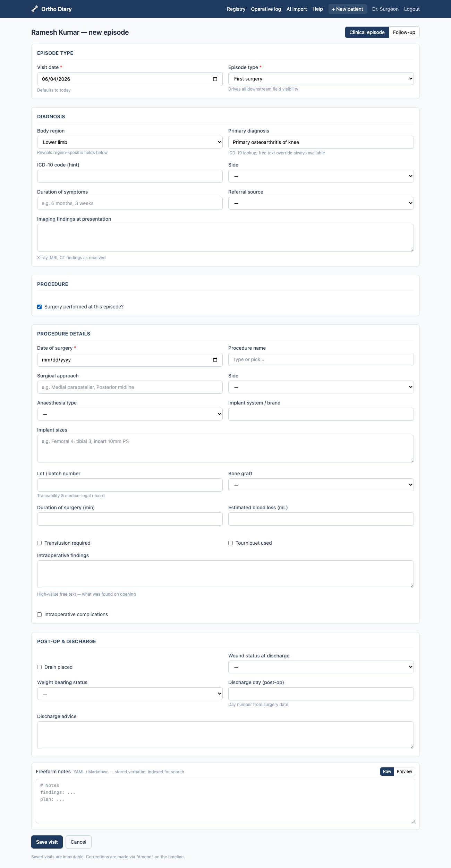Switch to the Follow-up tab
Viewport: 451px width, 868px height.
click(404, 32)
